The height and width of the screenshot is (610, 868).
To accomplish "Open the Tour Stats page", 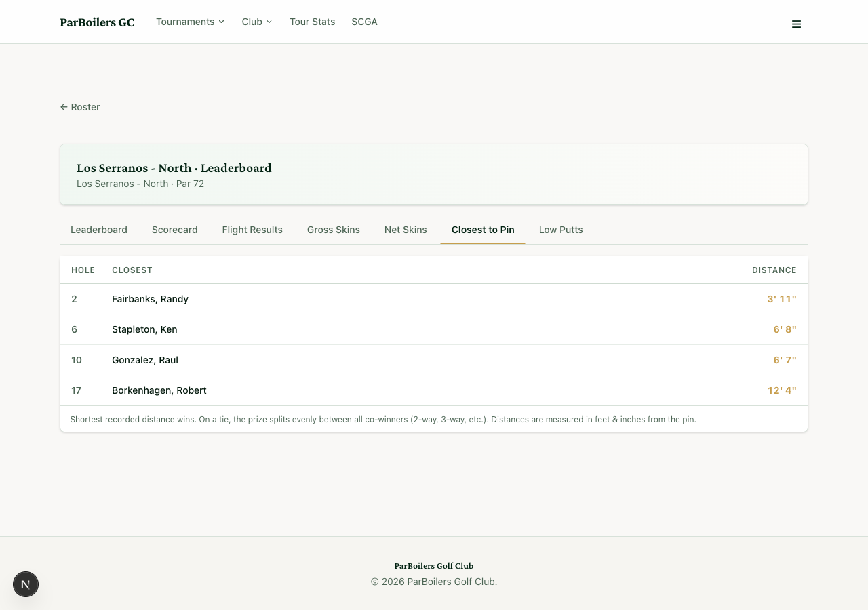I will point(312,22).
